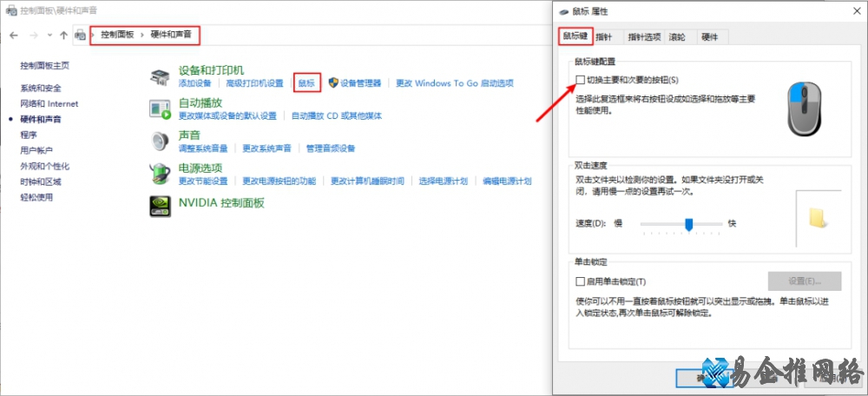Click the back arrow in Control Panel
868x396 pixels.
14,35
